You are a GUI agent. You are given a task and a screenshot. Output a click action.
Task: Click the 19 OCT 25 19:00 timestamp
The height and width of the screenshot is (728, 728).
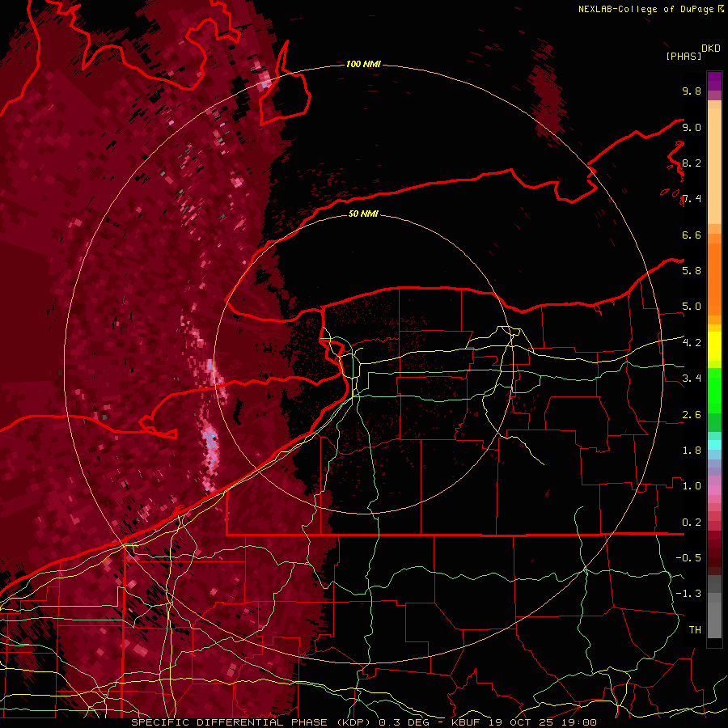pyautogui.click(x=543, y=722)
